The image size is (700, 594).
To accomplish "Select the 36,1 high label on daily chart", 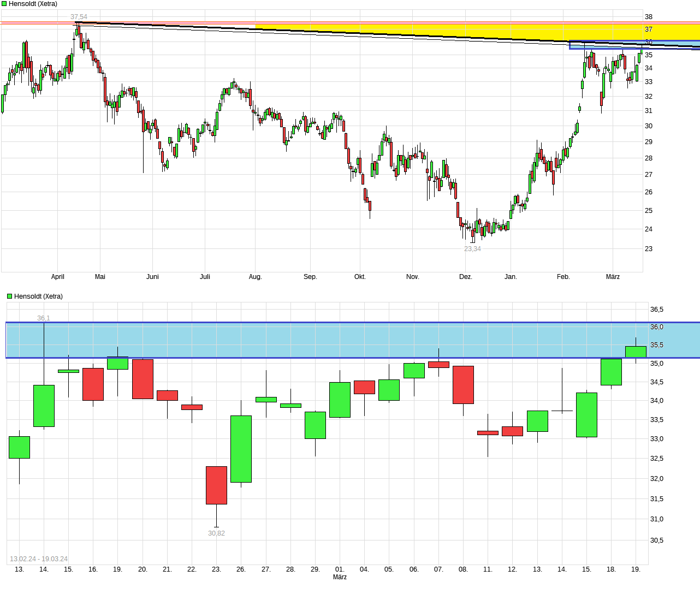I will click(x=43, y=317).
